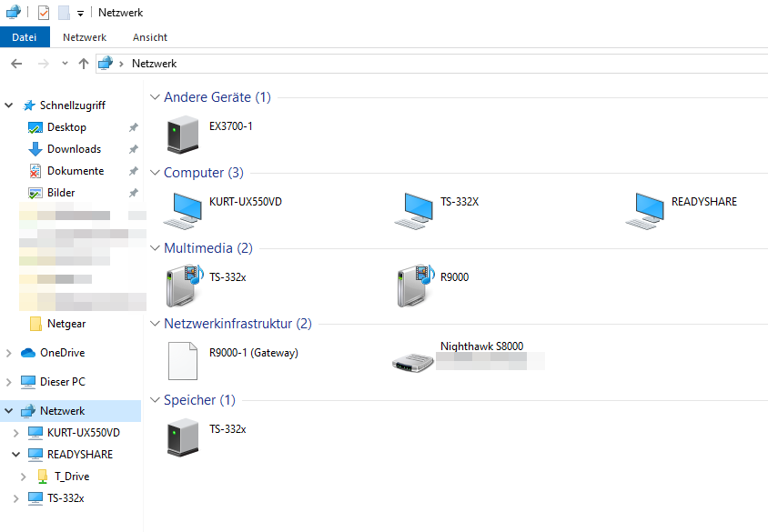Collapse the Netzwerkinfrastruktur group header
The width and height of the screenshot is (768, 532).
pyautogui.click(x=154, y=324)
